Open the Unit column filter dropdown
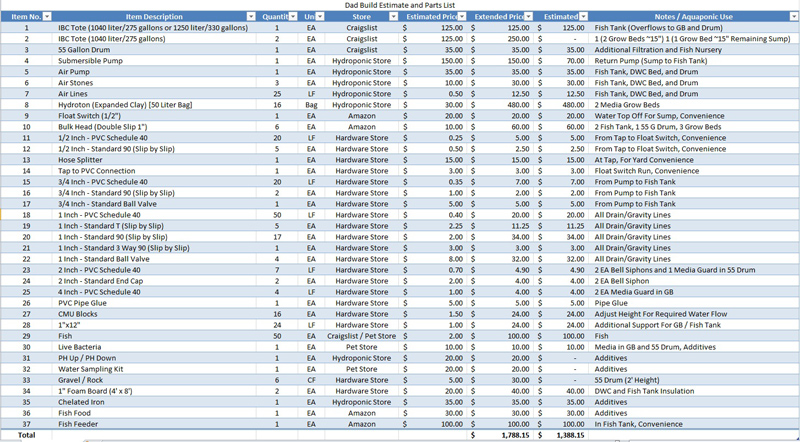800x442 pixels. [x=320, y=17]
